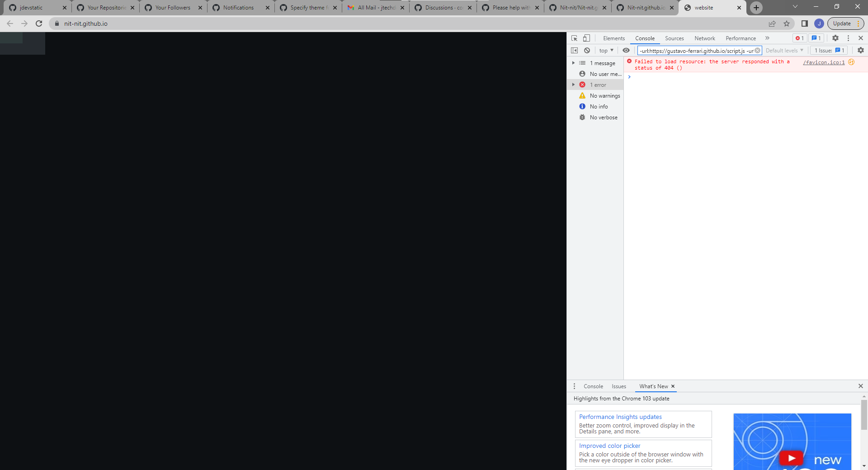Open the top context dropdown
The width and height of the screenshot is (868, 470).
(606, 51)
